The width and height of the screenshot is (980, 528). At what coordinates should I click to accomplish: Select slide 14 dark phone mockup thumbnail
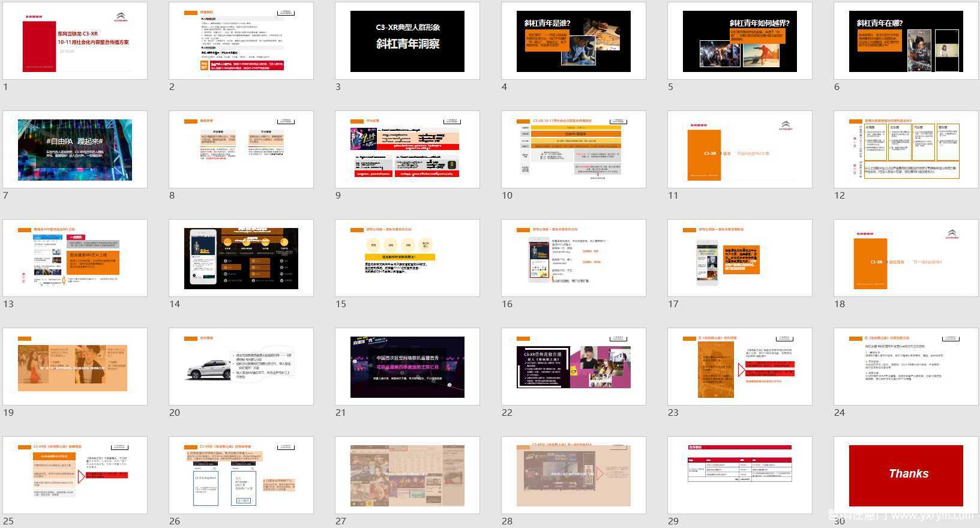click(x=241, y=258)
